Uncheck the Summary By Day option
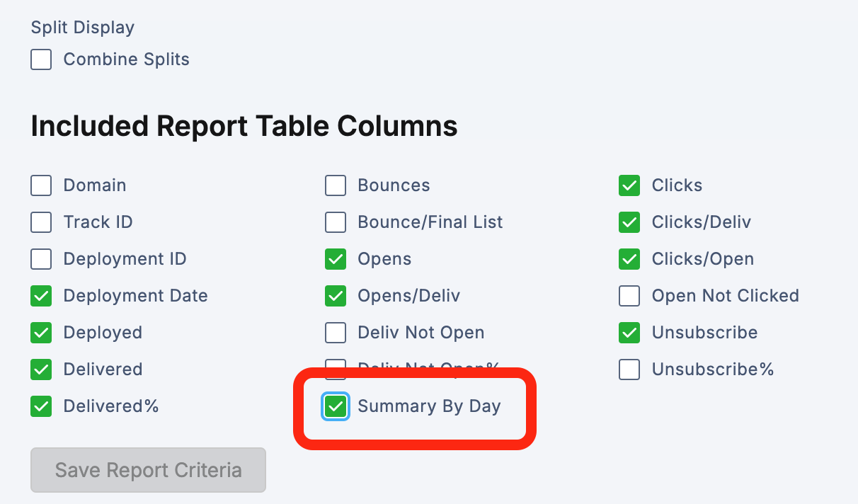The width and height of the screenshot is (858, 504). pos(336,406)
